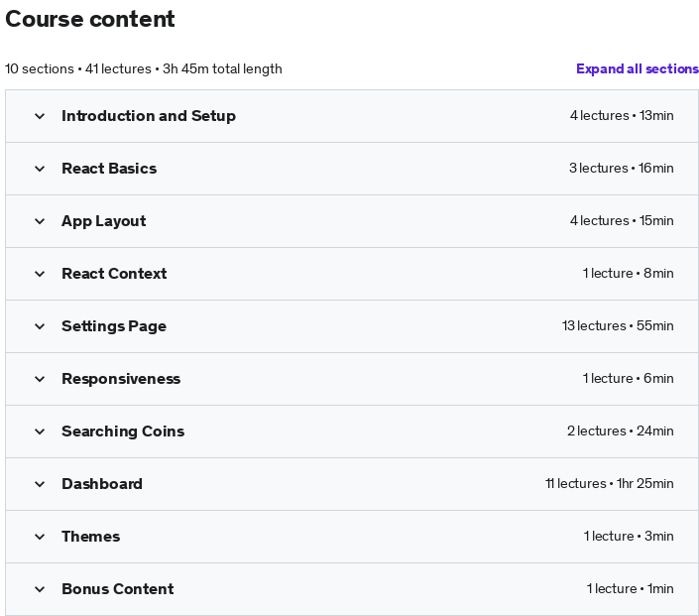Click 13 lectures • 55min label

(618, 325)
